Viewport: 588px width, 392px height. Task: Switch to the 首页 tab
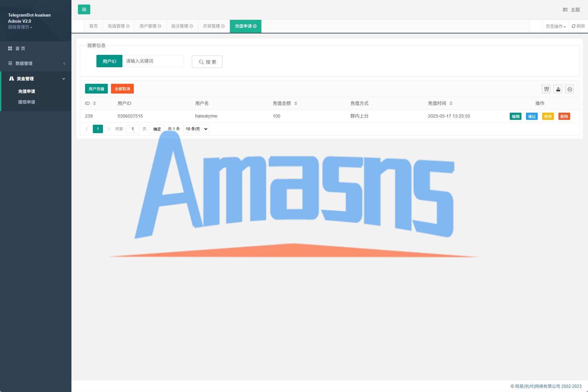pyautogui.click(x=94, y=26)
